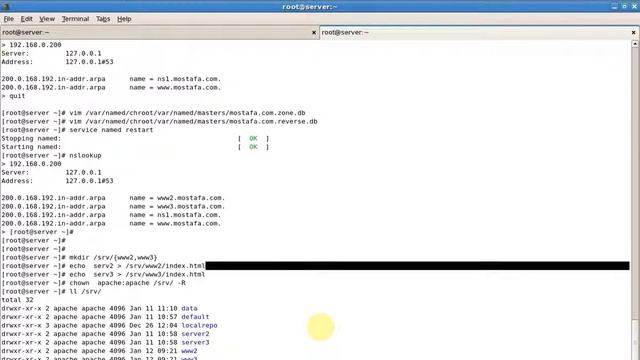
Task: Click the 'chown apache:apache /srv/ -R' line
Action: tap(93, 283)
